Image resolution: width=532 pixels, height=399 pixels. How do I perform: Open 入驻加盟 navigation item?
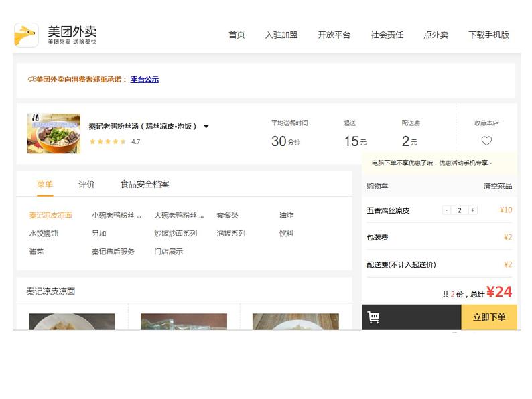pyautogui.click(x=281, y=35)
